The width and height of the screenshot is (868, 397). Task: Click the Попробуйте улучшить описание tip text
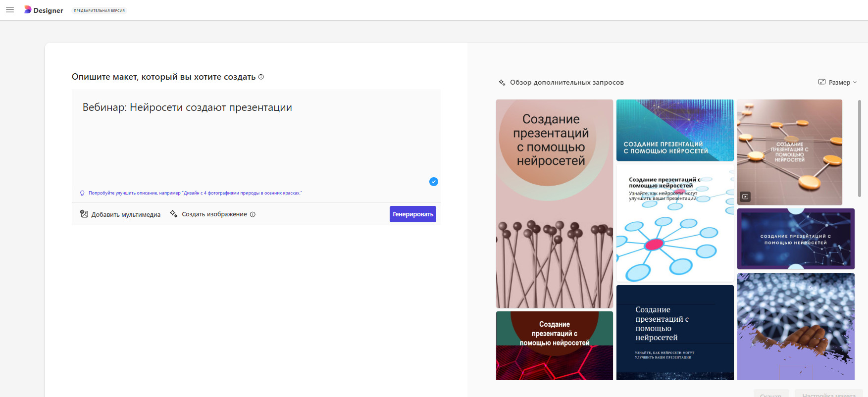[x=195, y=193]
